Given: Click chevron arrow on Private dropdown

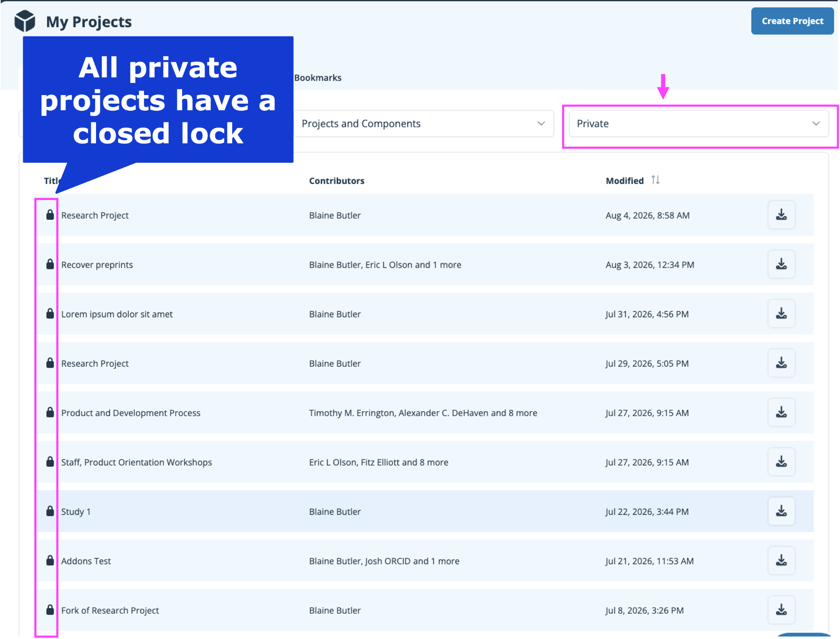Looking at the screenshot, I should (816, 123).
